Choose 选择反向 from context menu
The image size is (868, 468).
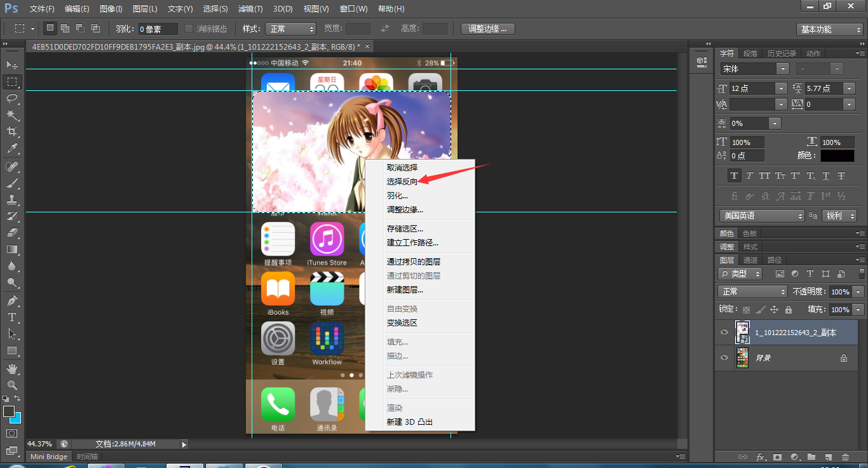[402, 181]
